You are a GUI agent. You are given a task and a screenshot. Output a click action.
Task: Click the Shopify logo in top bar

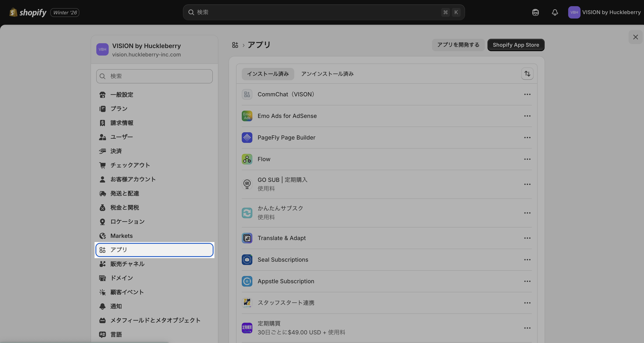28,12
